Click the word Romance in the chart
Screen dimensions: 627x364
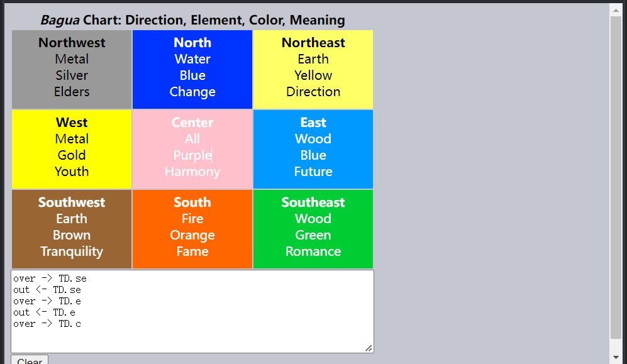pyautogui.click(x=313, y=251)
